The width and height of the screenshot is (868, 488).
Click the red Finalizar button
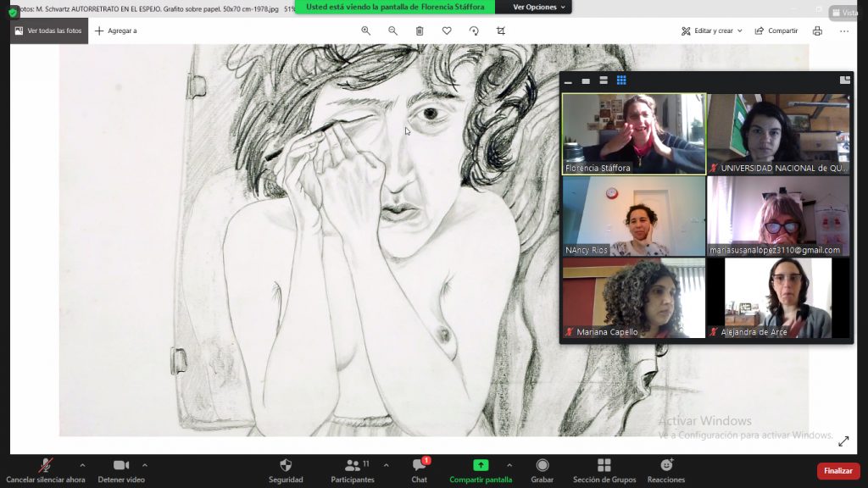click(x=837, y=470)
